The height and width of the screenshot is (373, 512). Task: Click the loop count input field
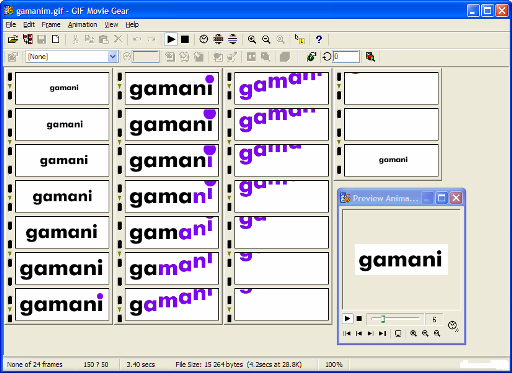coord(346,57)
